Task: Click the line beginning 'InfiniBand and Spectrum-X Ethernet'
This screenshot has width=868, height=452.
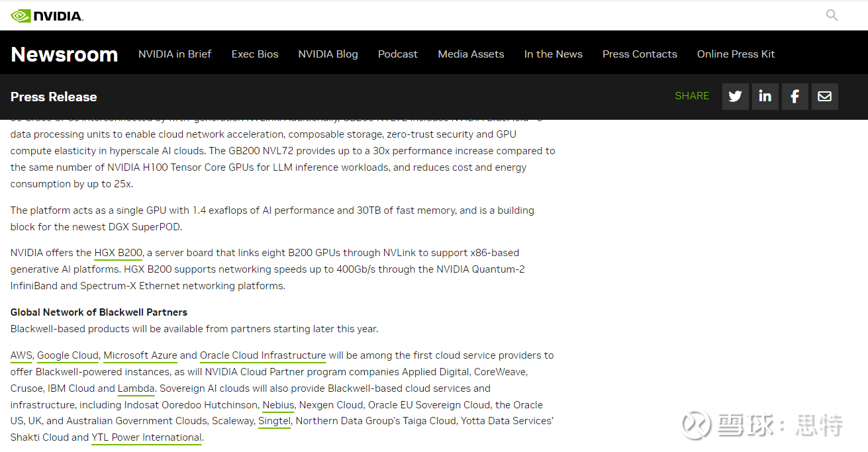Action: (x=148, y=286)
